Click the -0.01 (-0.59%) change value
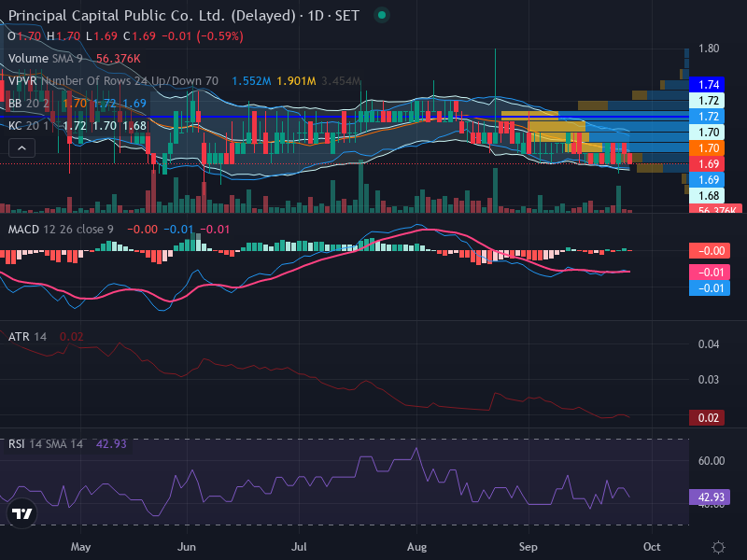 pyautogui.click(x=203, y=36)
